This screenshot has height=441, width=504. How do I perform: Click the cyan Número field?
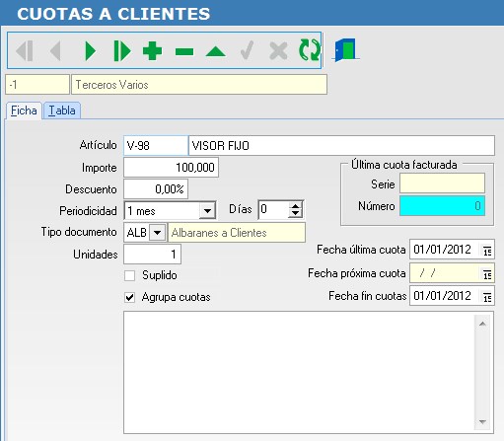point(442,206)
